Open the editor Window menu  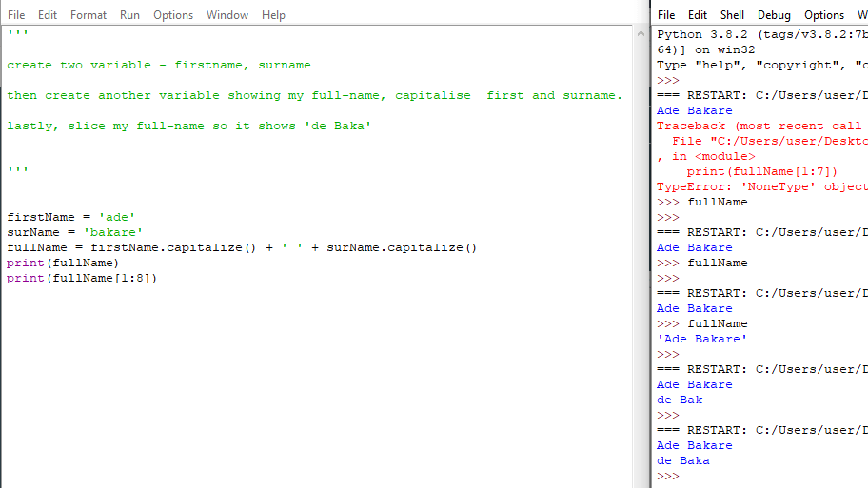pyautogui.click(x=227, y=15)
